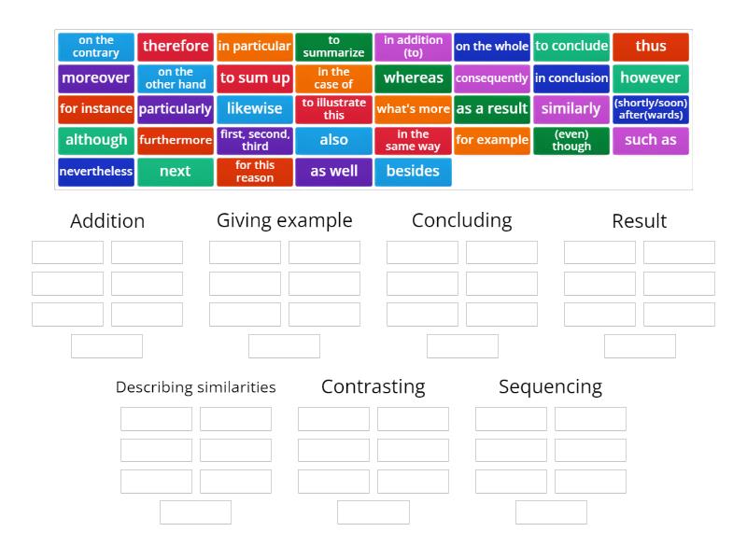Click the "moreover" tile

tap(95, 77)
